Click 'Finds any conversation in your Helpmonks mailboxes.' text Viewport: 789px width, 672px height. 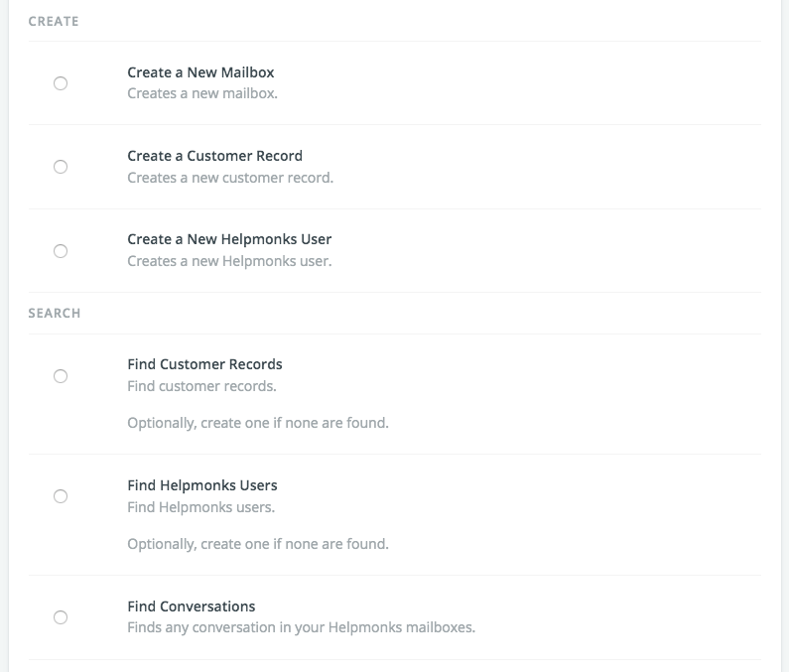pyautogui.click(x=302, y=627)
